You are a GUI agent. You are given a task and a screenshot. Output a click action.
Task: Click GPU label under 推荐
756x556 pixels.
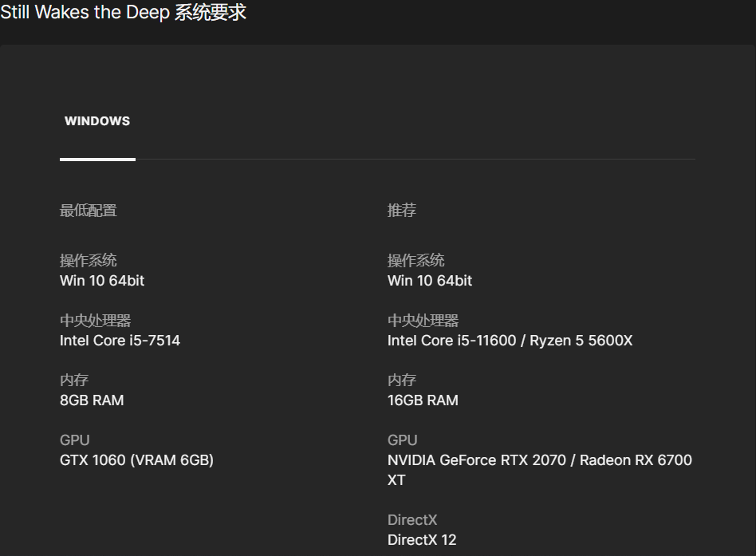coord(403,440)
